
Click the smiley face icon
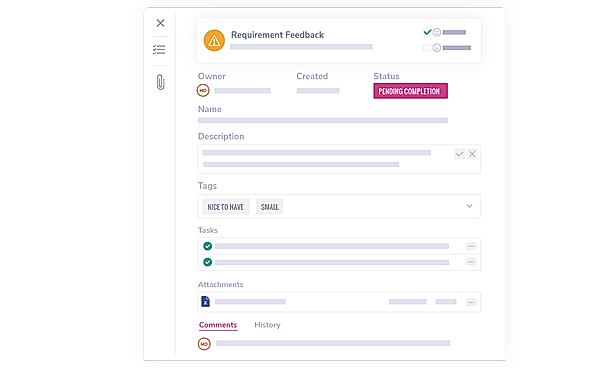[437, 32]
